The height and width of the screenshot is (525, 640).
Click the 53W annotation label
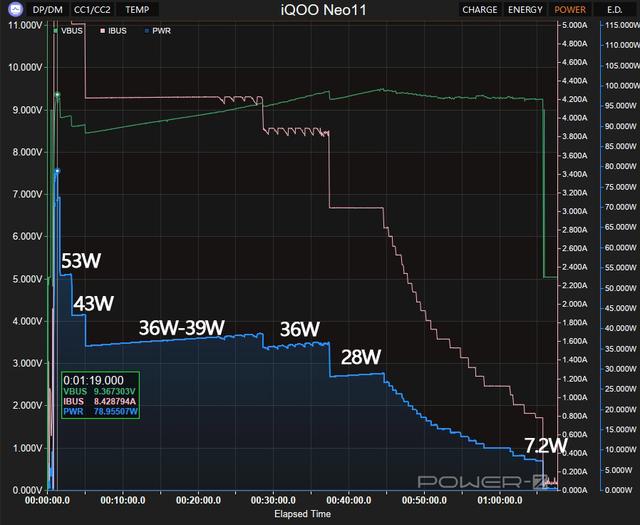tap(81, 260)
